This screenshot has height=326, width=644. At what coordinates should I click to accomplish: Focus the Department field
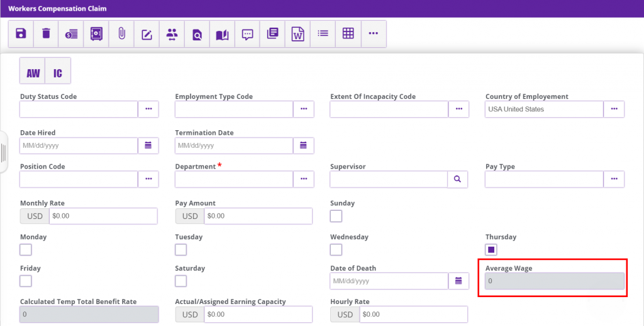point(234,179)
